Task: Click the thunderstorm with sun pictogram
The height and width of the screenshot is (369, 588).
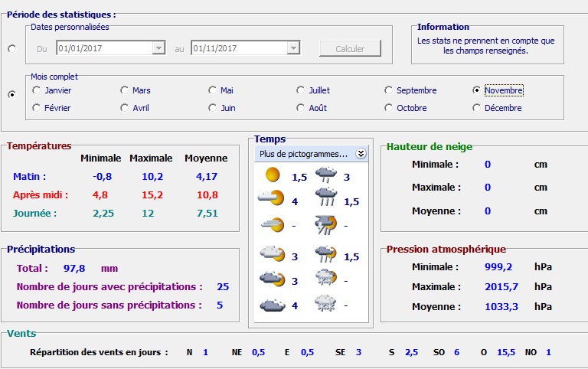Action: point(326,224)
